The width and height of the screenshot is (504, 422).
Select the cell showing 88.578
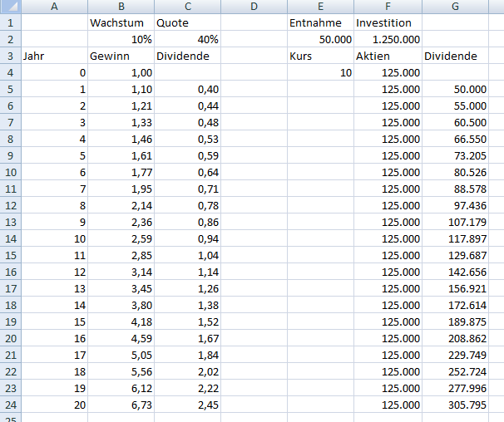point(455,189)
